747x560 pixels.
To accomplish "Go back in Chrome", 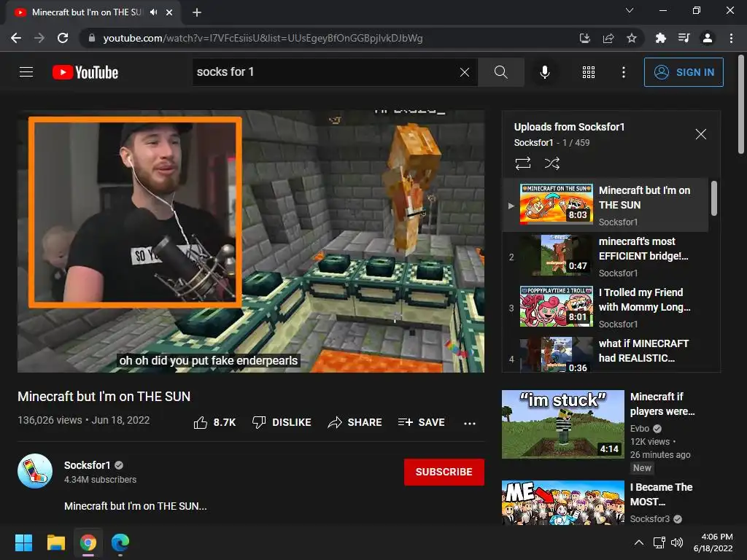I will tap(16, 38).
